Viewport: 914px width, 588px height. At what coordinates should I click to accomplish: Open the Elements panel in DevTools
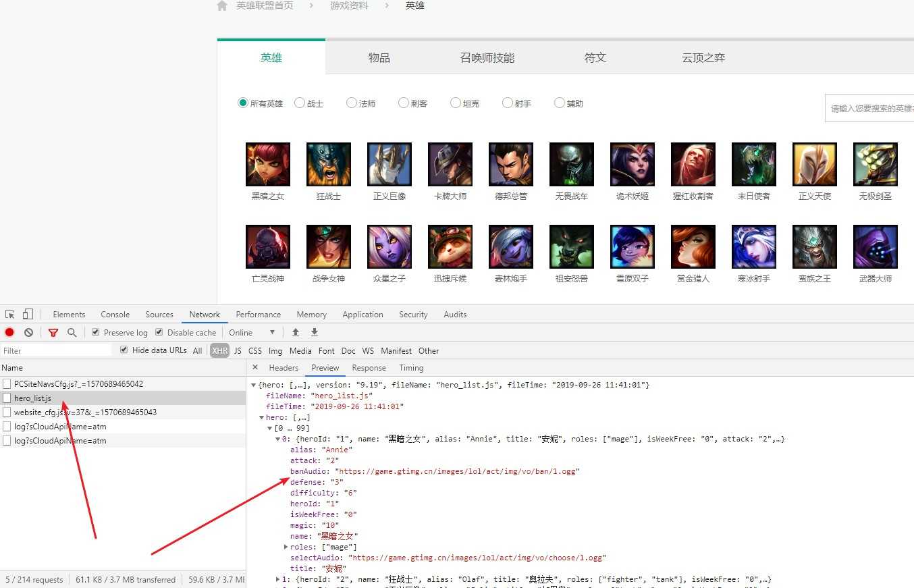pyautogui.click(x=69, y=314)
